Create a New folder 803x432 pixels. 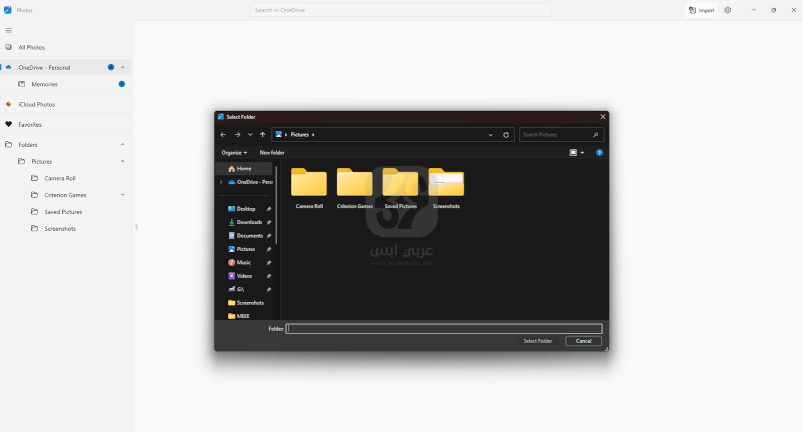272,153
